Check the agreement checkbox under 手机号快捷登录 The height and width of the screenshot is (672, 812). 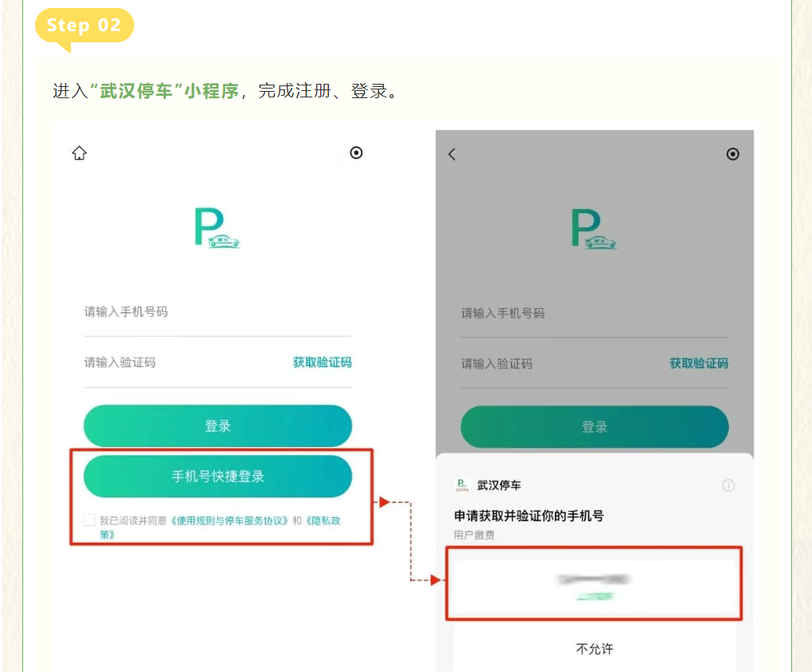click(x=89, y=520)
